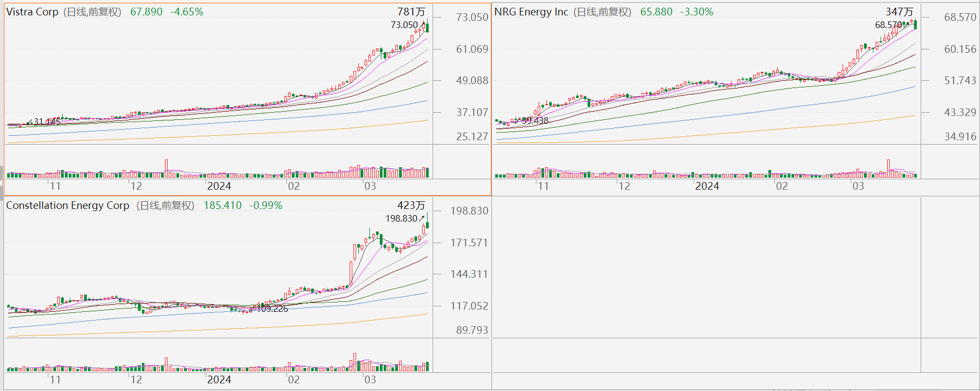Click Vistra's 日线,前复权 period setting

point(92,12)
